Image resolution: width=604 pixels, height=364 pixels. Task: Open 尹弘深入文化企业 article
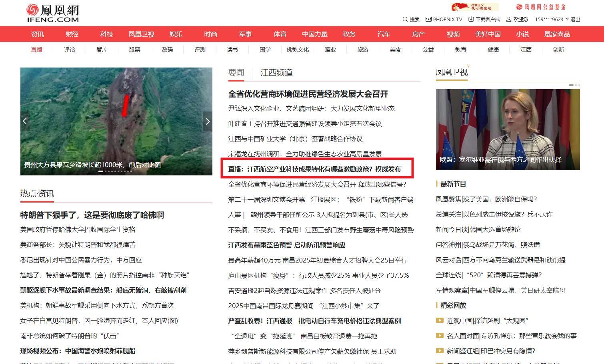(311, 108)
